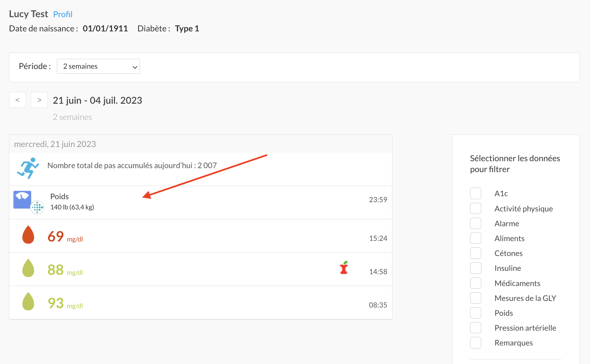
Task: Click the Poids entry label in the weight row
Action: (59, 197)
